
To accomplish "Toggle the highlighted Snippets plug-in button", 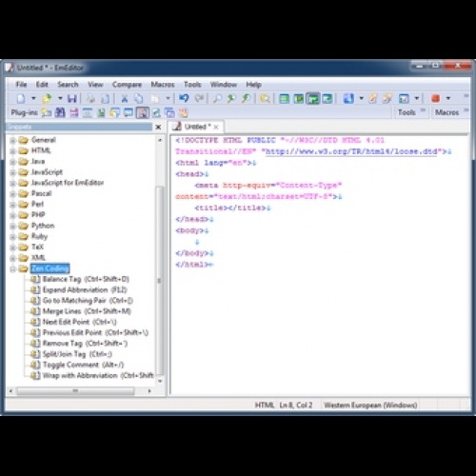I will (143, 112).
